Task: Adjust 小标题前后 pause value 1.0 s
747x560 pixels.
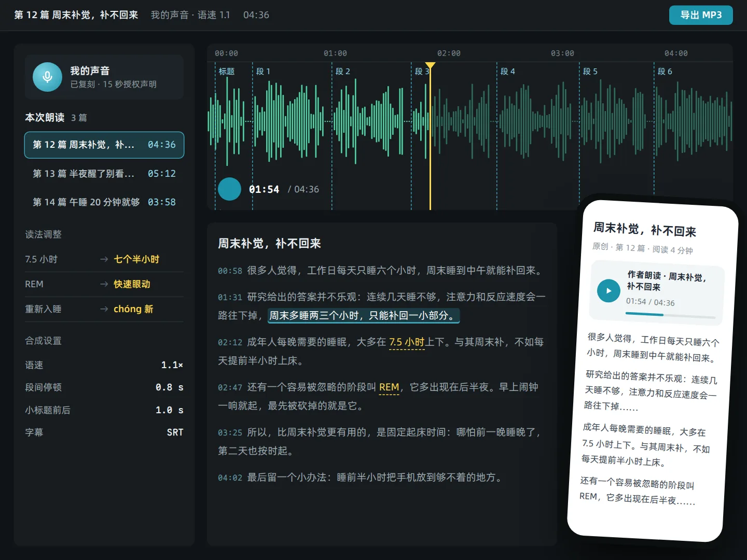Action: coord(170,410)
